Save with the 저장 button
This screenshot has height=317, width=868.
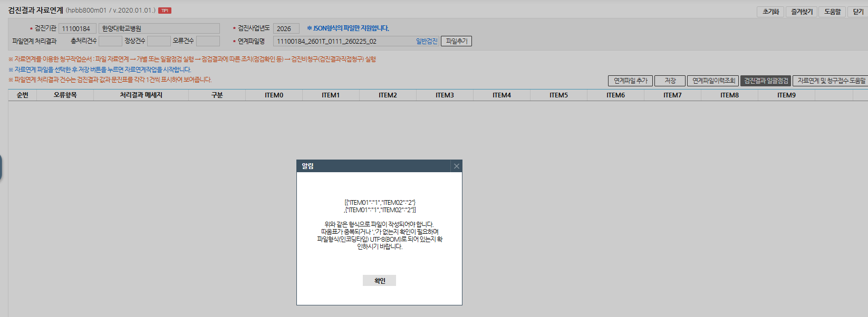click(x=670, y=81)
